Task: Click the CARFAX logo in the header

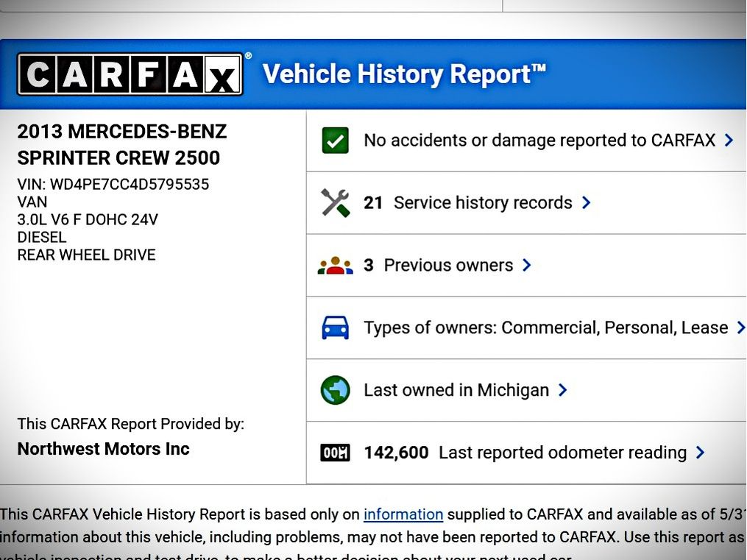Action: click(130, 74)
